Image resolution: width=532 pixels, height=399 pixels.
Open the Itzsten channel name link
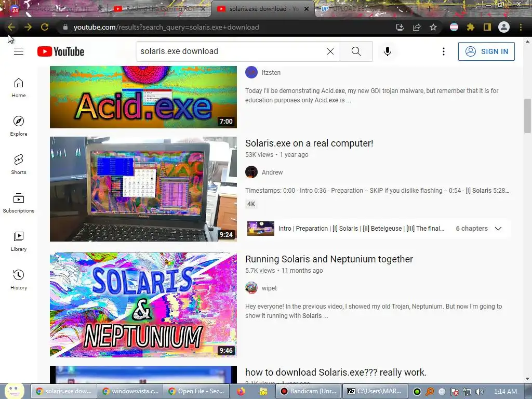[271, 73]
